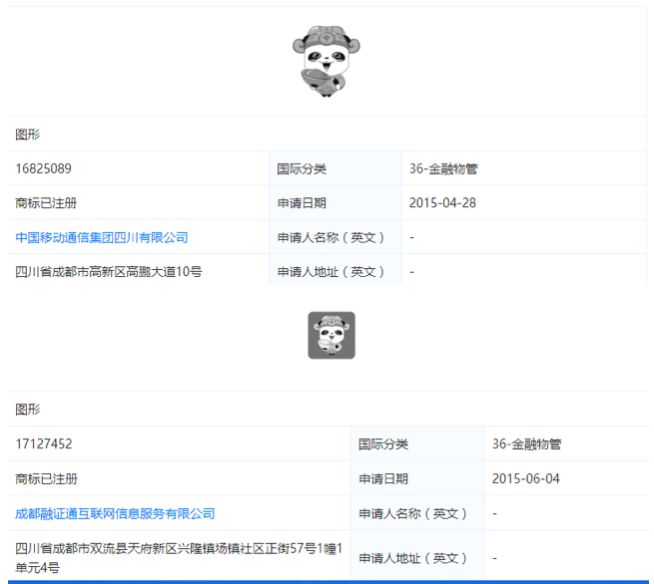Image resolution: width=654 pixels, height=584 pixels.
Task: Select 36-金融物管 in record 17127452
Action: coord(527,444)
